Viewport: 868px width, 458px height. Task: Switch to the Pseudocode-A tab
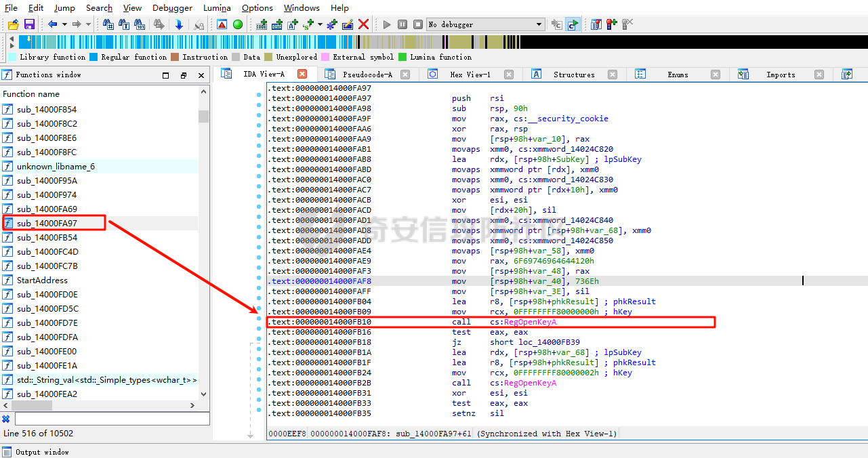(x=367, y=75)
